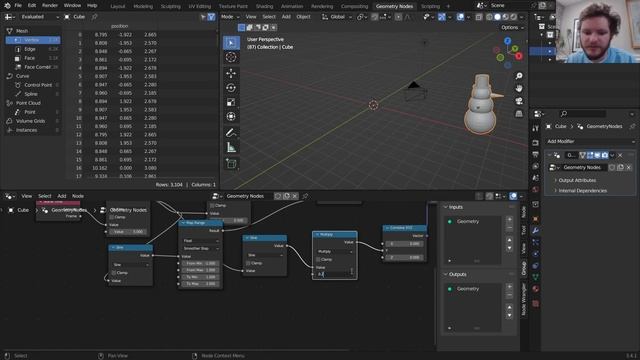Toggle modifier display in render camera icon
The width and height of the screenshot is (640, 360).
coord(605,155)
